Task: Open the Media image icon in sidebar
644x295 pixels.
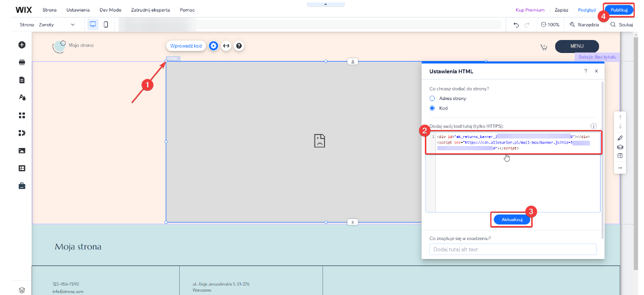Action: tap(22, 150)
